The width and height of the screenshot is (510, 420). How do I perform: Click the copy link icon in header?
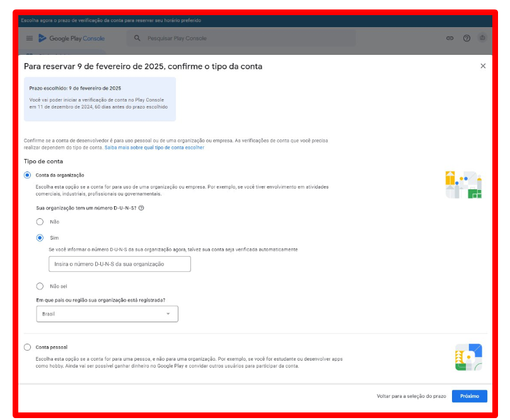tap(450, 38)
